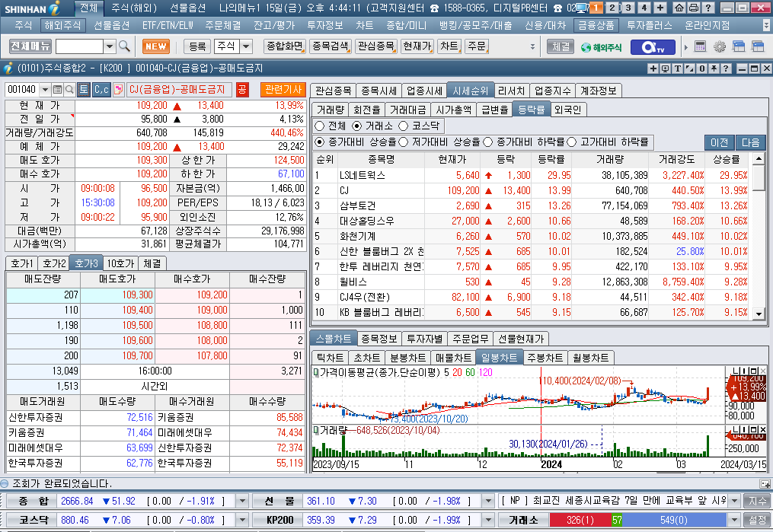Open the 주식 category dropdown
Screen dimensions: 773x532
[245, 46]
